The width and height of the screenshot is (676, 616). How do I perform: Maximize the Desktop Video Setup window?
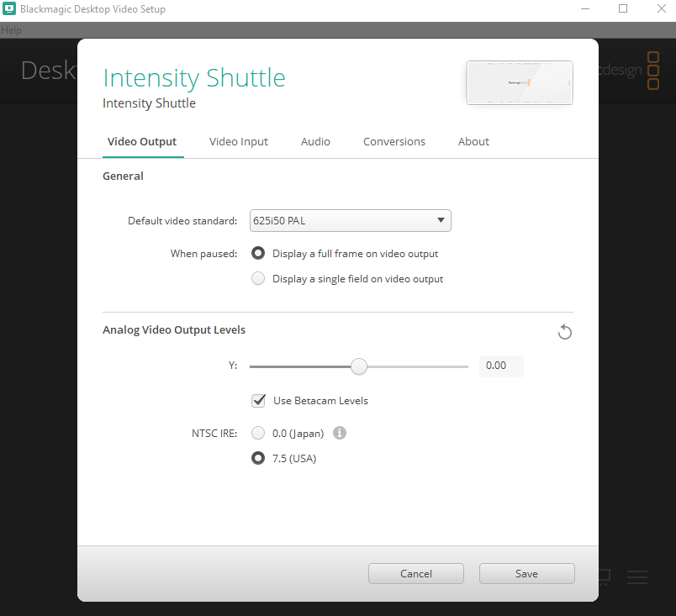(623, 8)
